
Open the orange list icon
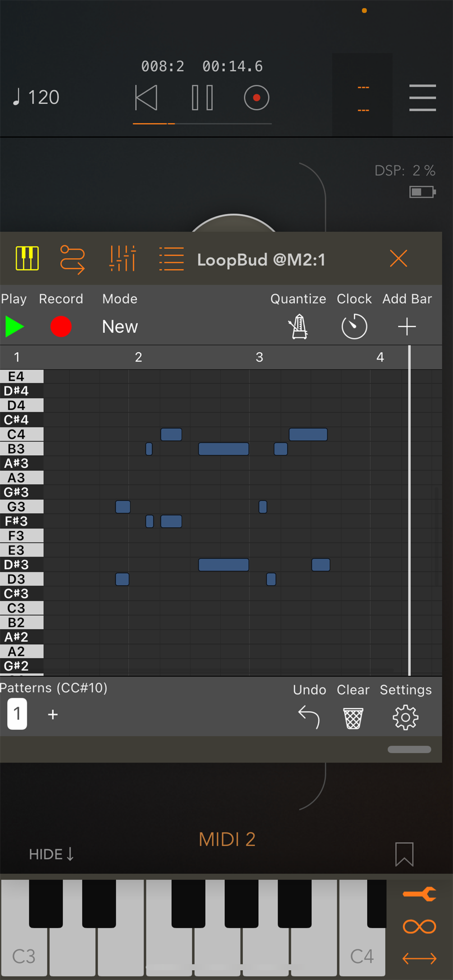[x=171, y=259]
